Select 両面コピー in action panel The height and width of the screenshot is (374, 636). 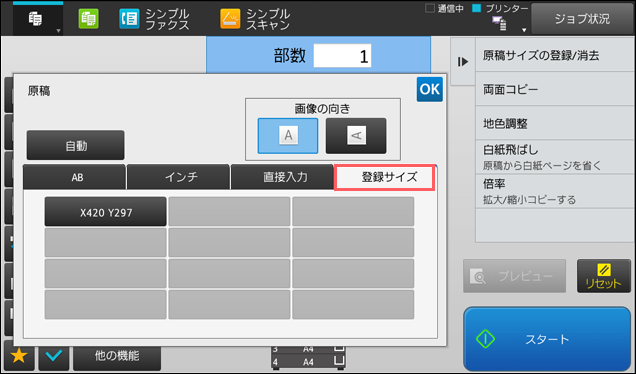click(x=554, y=89)
